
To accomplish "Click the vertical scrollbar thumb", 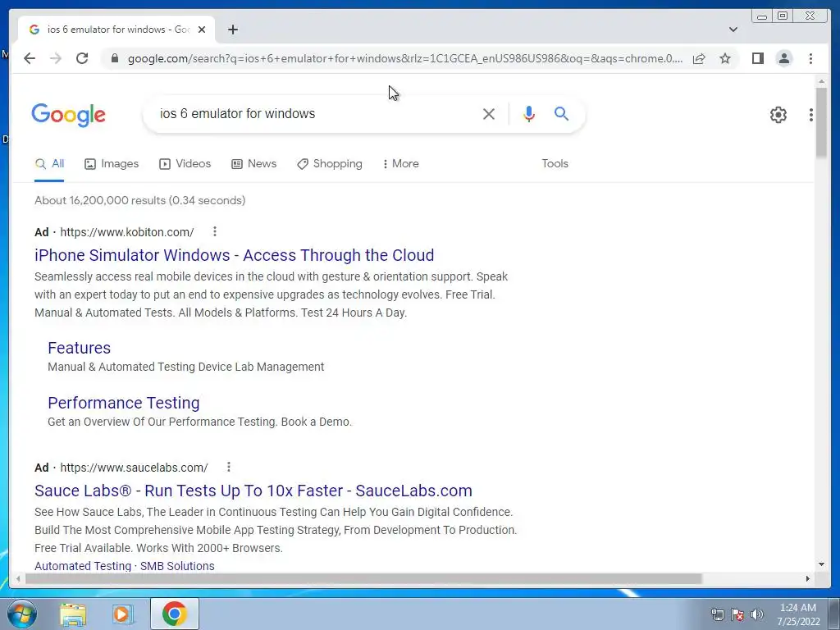I will (821, 122).
